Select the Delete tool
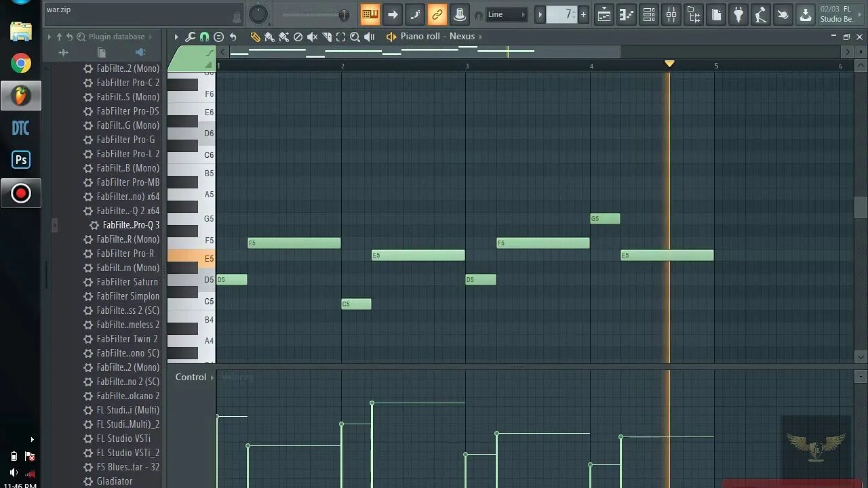The image size is (868, 488). (x=298, y=37)
